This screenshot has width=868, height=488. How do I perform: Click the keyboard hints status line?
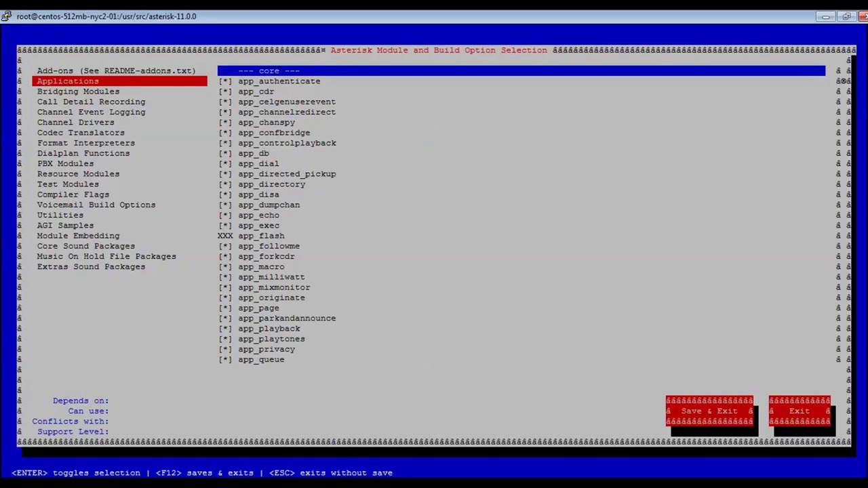click(202, 473)
